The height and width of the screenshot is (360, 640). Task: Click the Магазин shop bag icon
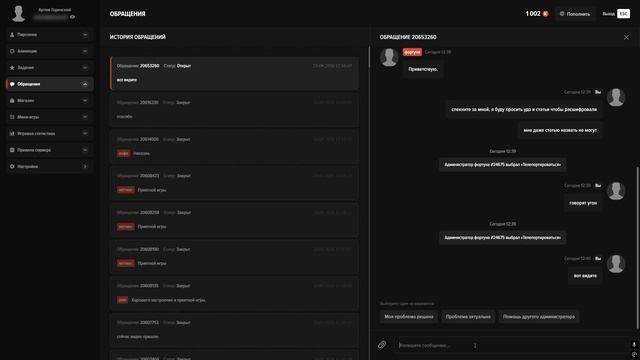tap(12, 100)
